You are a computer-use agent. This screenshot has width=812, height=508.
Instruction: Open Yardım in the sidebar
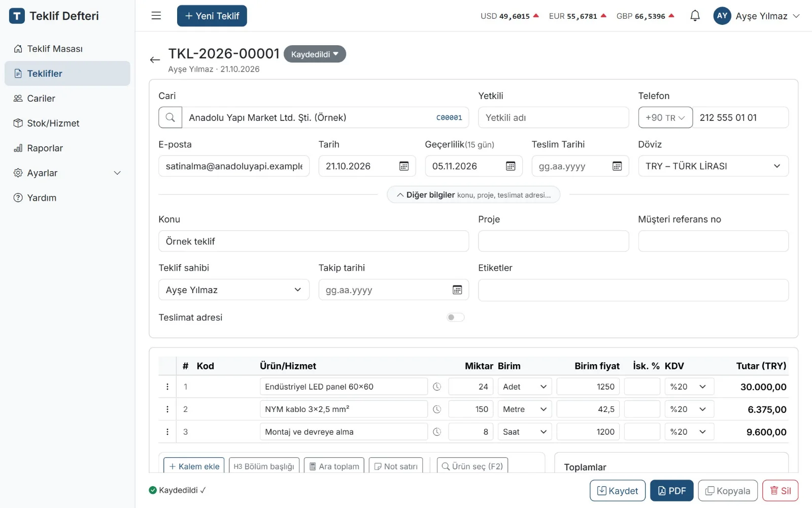67,198
